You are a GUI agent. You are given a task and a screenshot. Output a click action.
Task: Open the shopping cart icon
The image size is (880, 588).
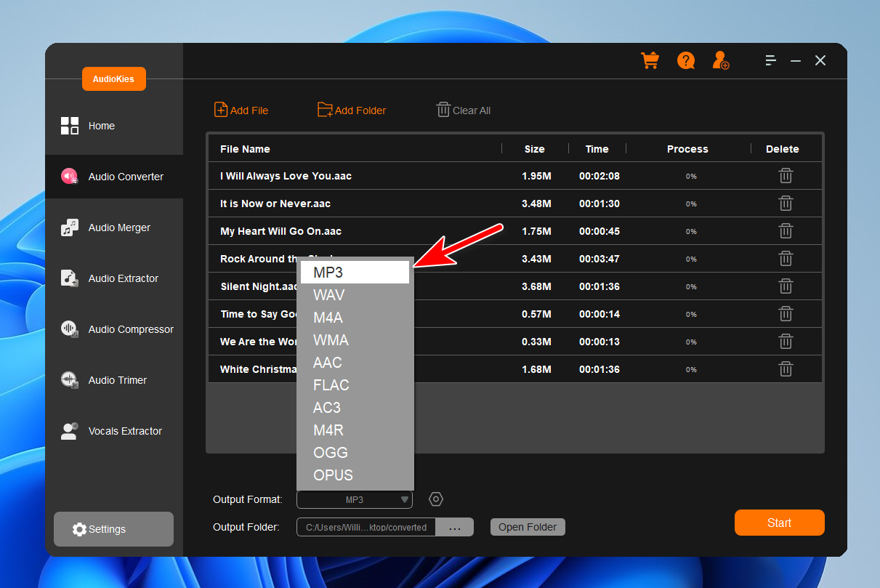pyautogui.click(x=650, y=60)
